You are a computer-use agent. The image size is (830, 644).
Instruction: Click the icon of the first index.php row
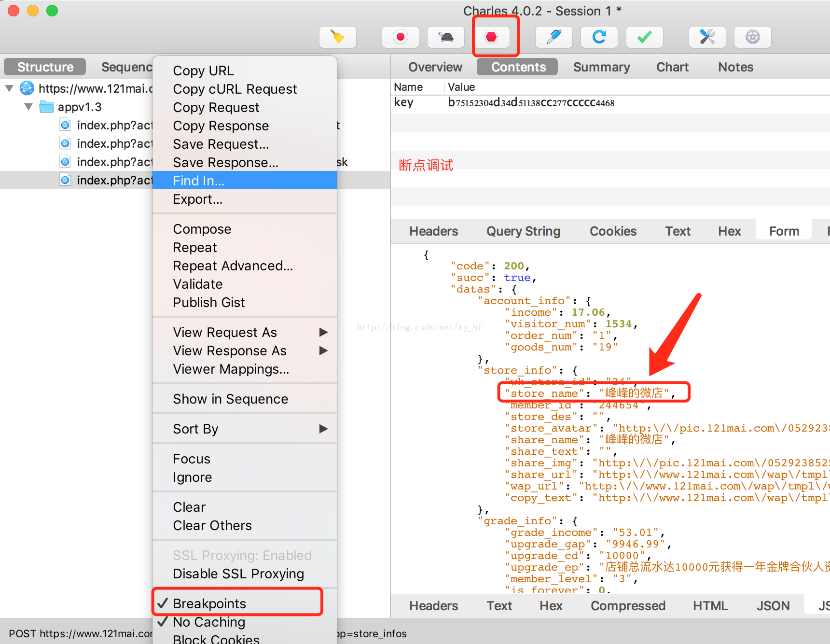point(65,125)
